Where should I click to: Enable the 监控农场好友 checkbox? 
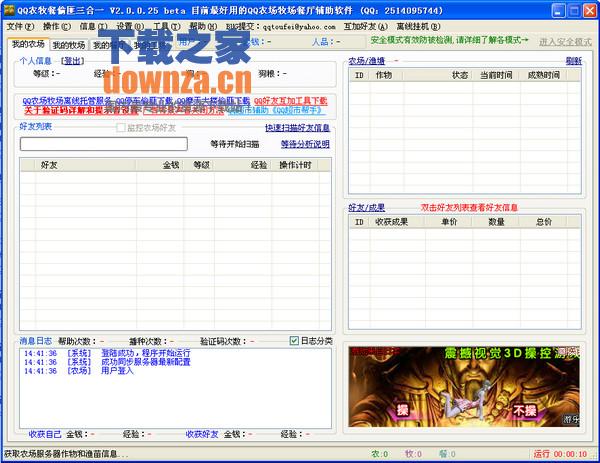click(121, 127)
